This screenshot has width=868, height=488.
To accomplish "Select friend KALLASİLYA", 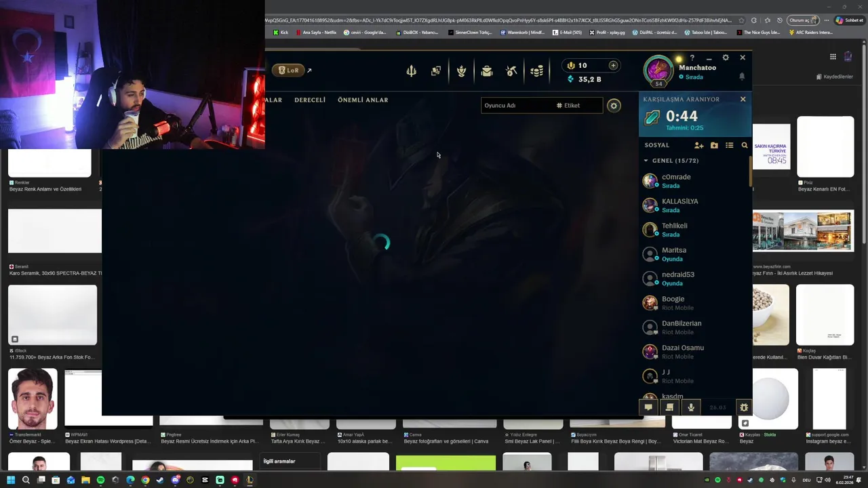I will [x=694, y=205].
